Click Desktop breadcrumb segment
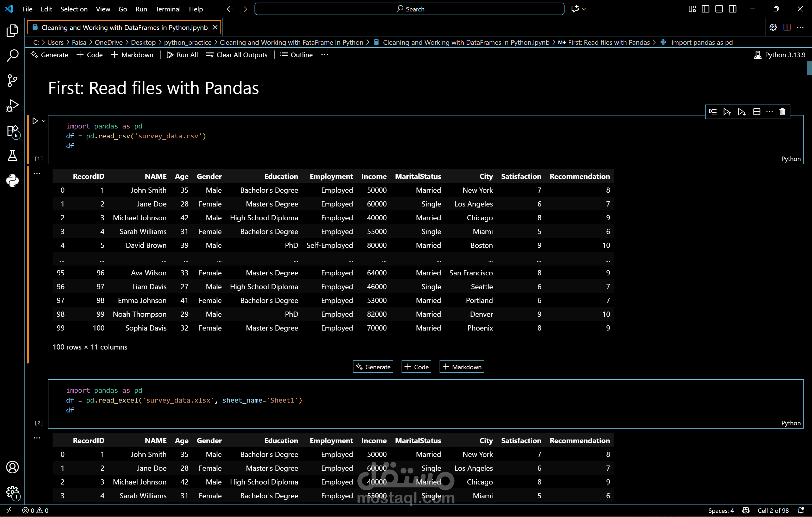The image size is (812, 517). 143,42
